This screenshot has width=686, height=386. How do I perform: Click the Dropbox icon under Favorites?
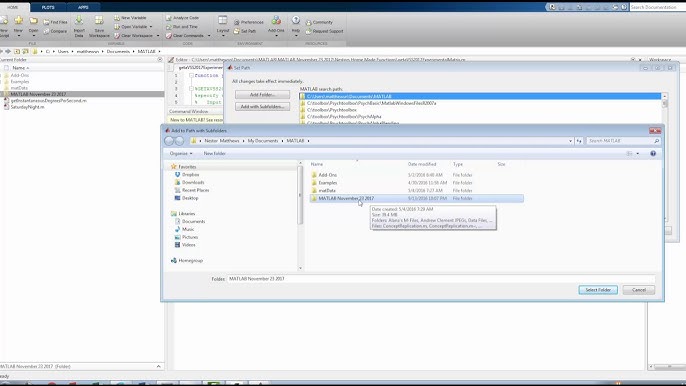(x=178, y=175)
